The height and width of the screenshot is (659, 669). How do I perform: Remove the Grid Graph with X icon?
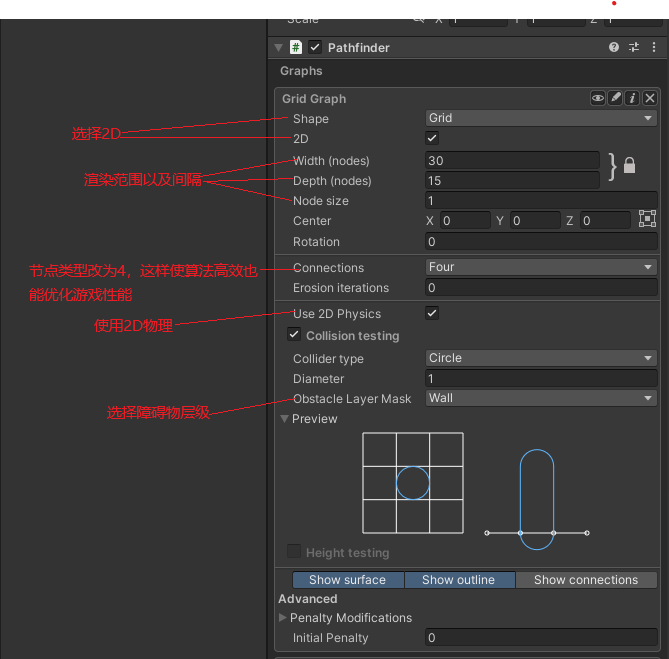[x=650, y=98]
